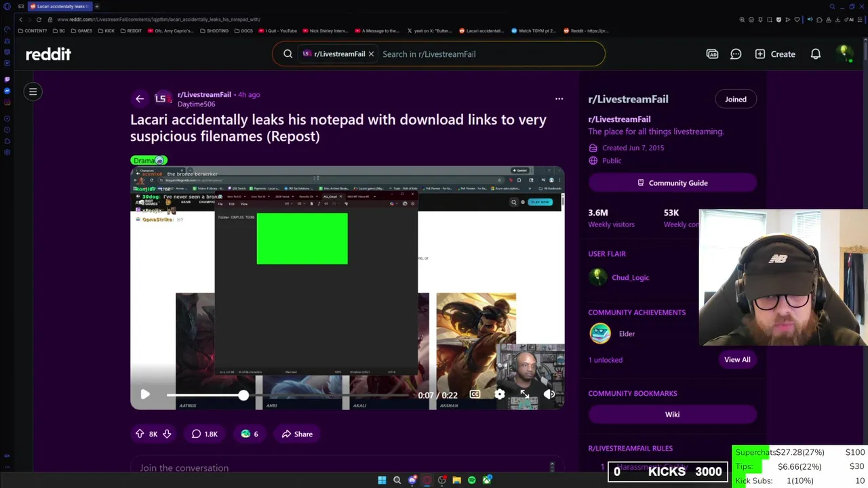Open the r/LivestreamFail sidebar title
This screenshot has width=868, height=488.
pyautogui.click(x=628, y=99)
